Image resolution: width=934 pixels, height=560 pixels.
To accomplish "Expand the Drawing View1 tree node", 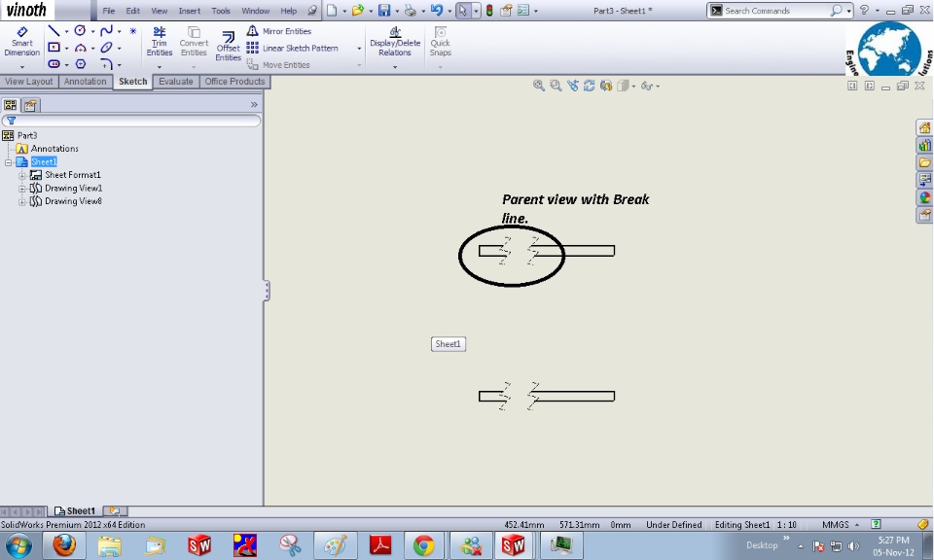I will pos(22,188).
